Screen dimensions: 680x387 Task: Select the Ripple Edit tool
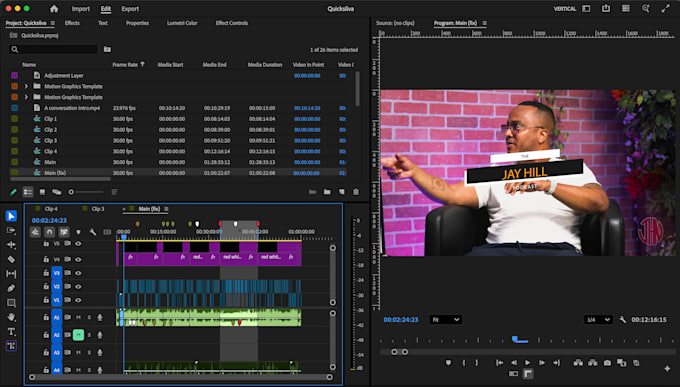(x=11, y=245)
